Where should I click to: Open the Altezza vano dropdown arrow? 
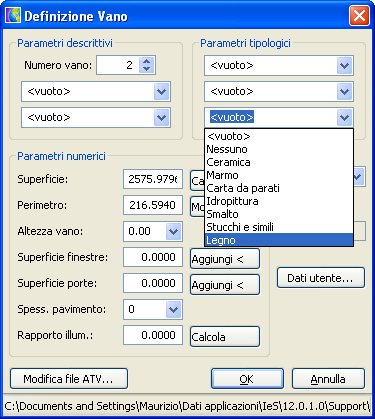pyautogui.click(x=173, y=231)
